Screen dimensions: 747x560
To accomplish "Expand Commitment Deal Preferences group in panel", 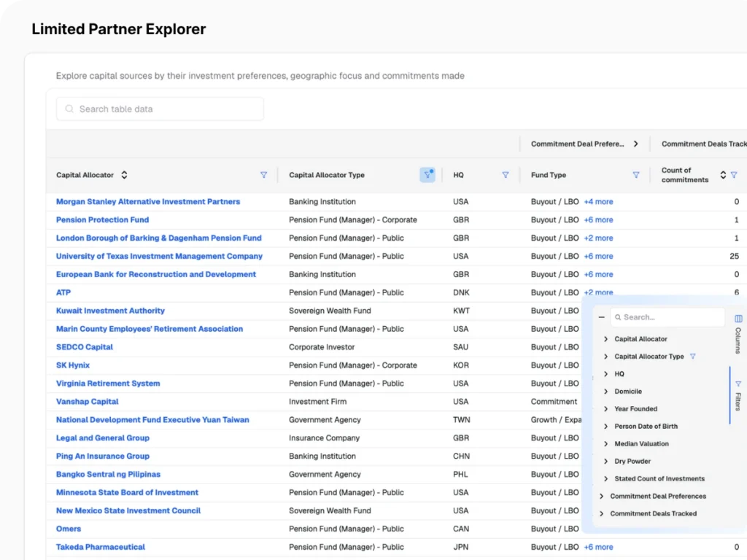I will [601, 496].
